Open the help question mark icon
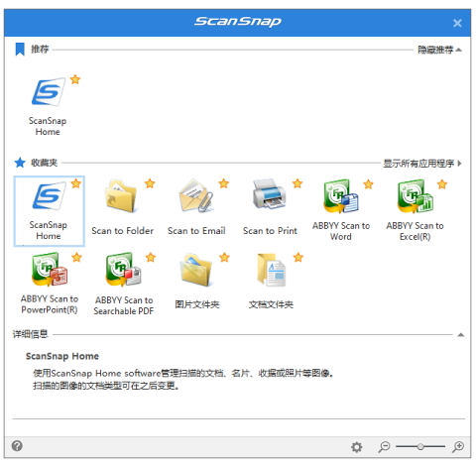Viewport: 476px width, 466px height. coord(17,446)
